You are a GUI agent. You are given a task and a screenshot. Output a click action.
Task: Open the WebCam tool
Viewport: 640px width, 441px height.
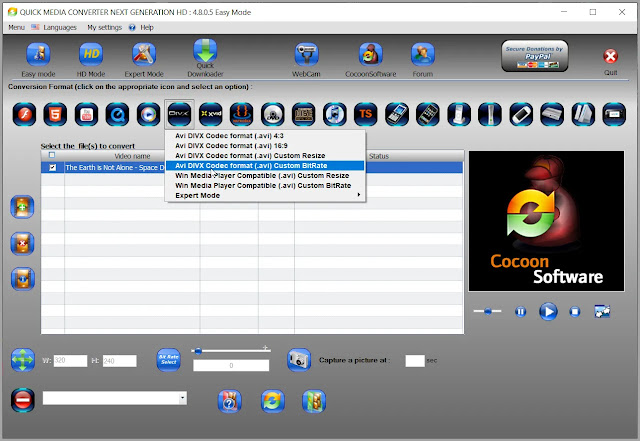point(306,54)
